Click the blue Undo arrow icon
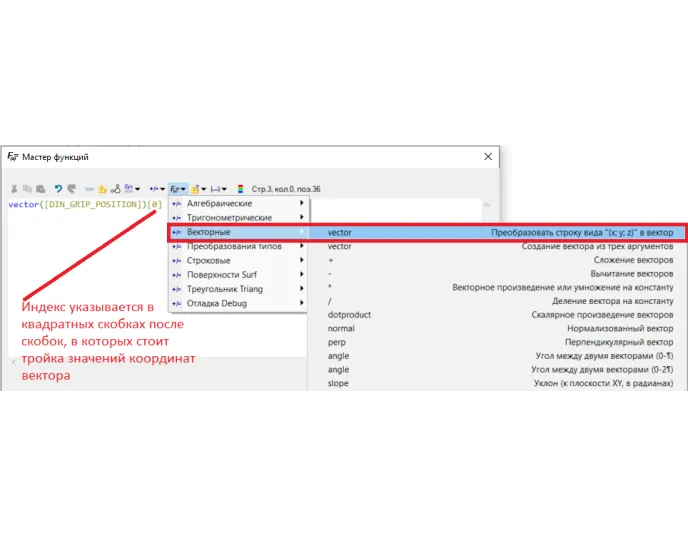The image size is (688, 537). (x=58, y=189)
